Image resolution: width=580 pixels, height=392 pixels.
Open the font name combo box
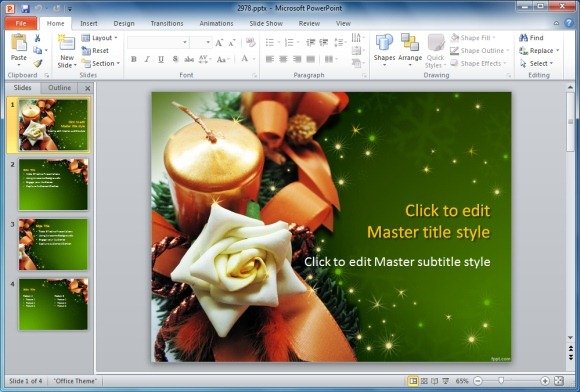point(158,43)
